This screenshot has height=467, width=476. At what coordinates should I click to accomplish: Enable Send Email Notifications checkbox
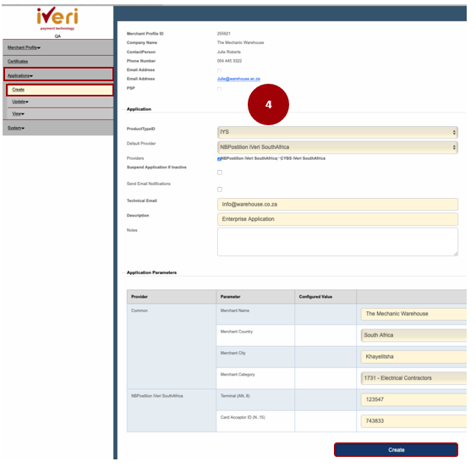click(x=220, y=190)
